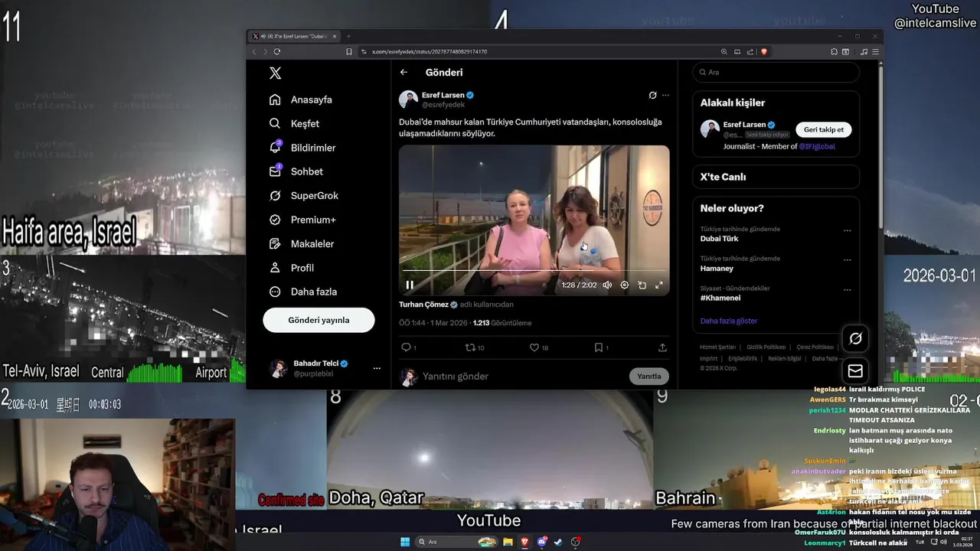
Task: Click the X search box Ara
Action: 776,72
